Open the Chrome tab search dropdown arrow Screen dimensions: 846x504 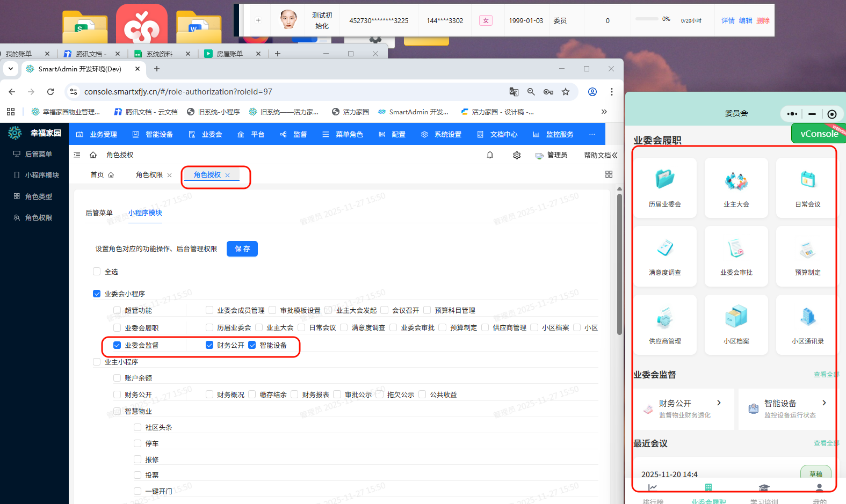coord(11,69)
